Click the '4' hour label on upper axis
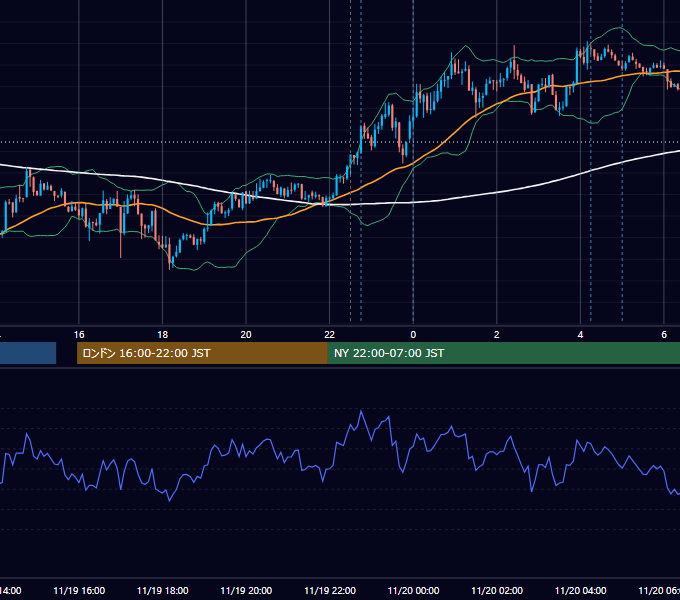 pyautogui.click(x=580, y=335)
